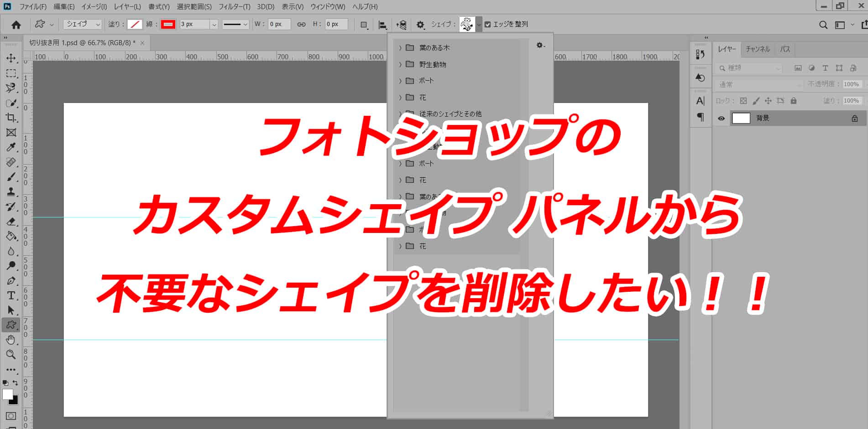Select the Brush tool
Image resolution: width=868 pixels, height=429 pixels.
[11, 177]
